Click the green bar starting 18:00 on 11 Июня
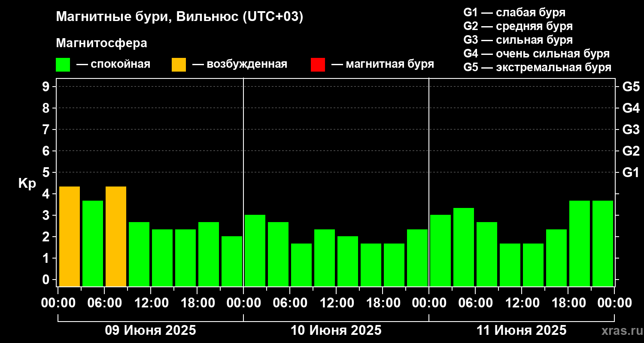Image resolution: width=644 pixels, height=343 pixels. [x=580, y=244]
